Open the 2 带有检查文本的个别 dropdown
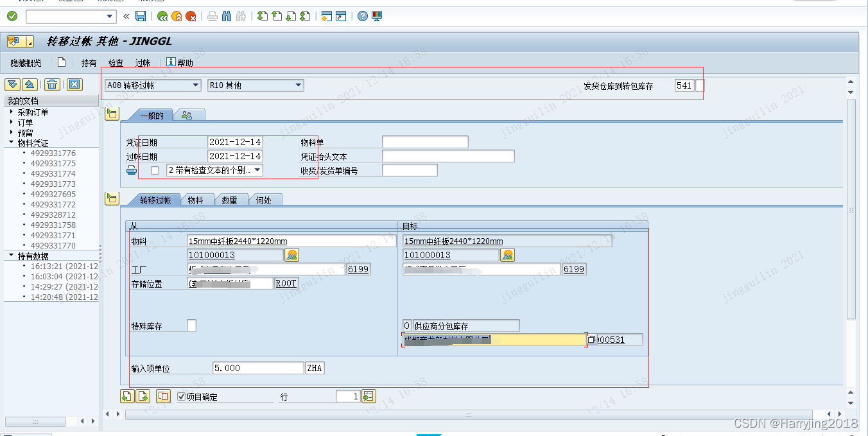Viewport: 868px width, 436px height. click(x=257, y=170)
